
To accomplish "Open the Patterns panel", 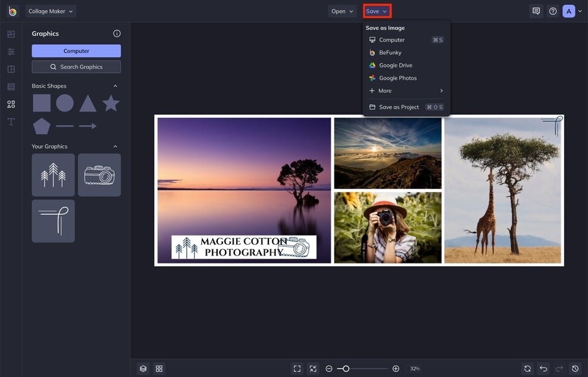I will [10, 86].
